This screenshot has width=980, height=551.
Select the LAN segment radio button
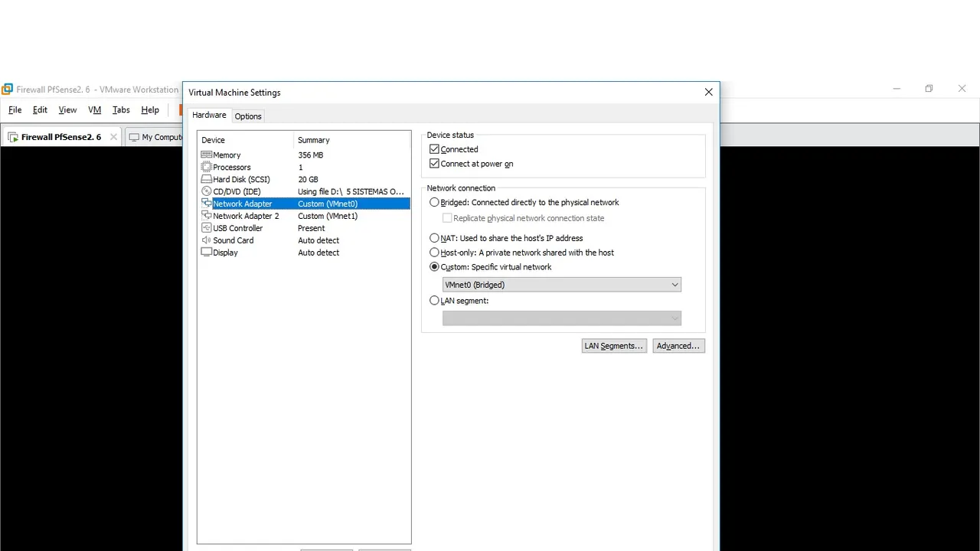tap(434, 301)
